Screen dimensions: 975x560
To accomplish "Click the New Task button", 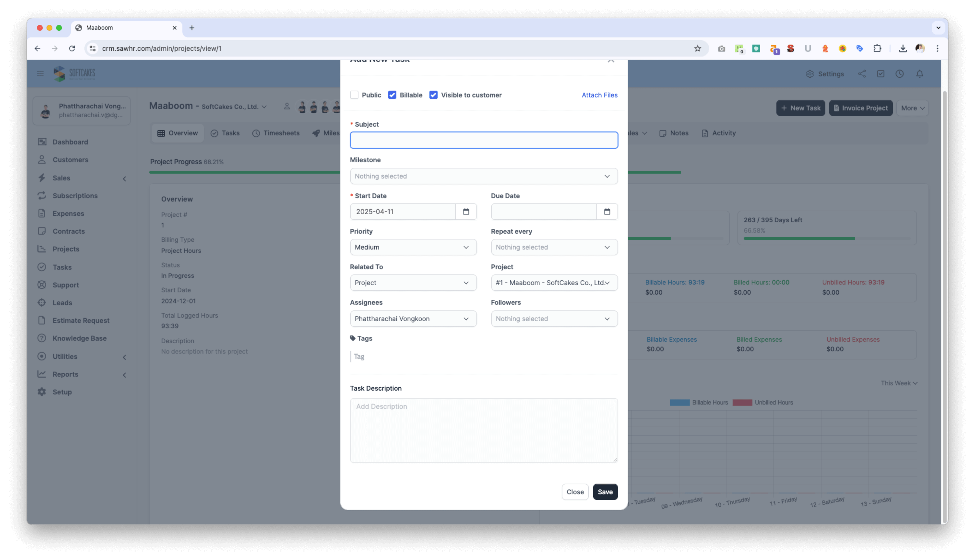I will [800, 108].
